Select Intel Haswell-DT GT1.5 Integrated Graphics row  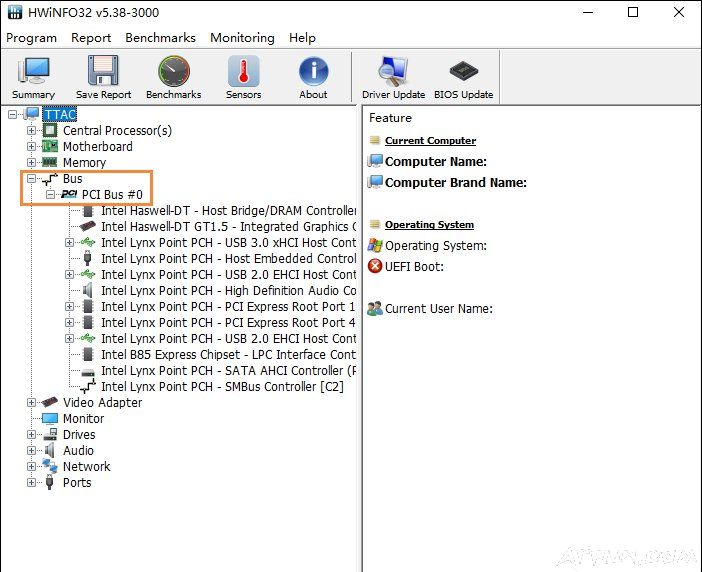point(229,226)
